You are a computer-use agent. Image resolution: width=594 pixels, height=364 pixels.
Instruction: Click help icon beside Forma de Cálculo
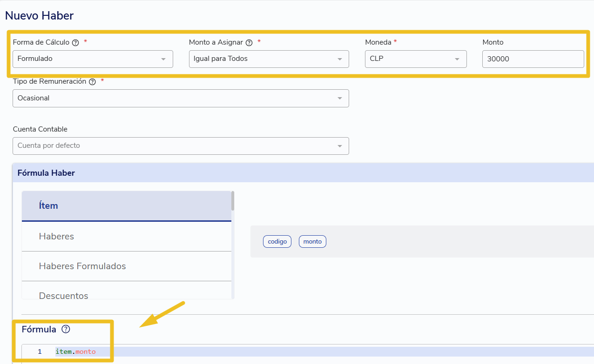pyautogui.click(x=75, y=42)
